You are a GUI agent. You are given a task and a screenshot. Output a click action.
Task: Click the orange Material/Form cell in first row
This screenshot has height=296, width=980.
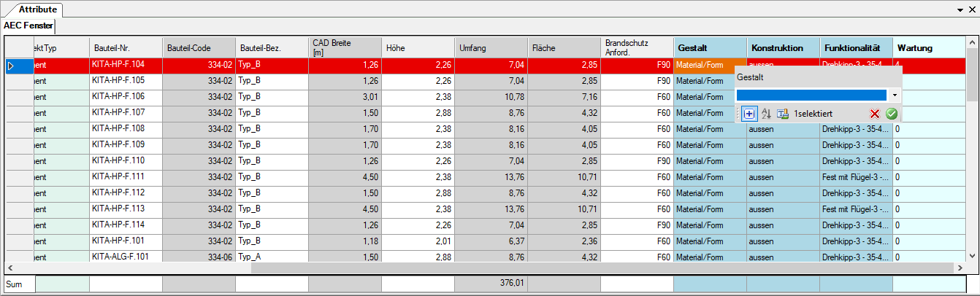click(710, 65)
